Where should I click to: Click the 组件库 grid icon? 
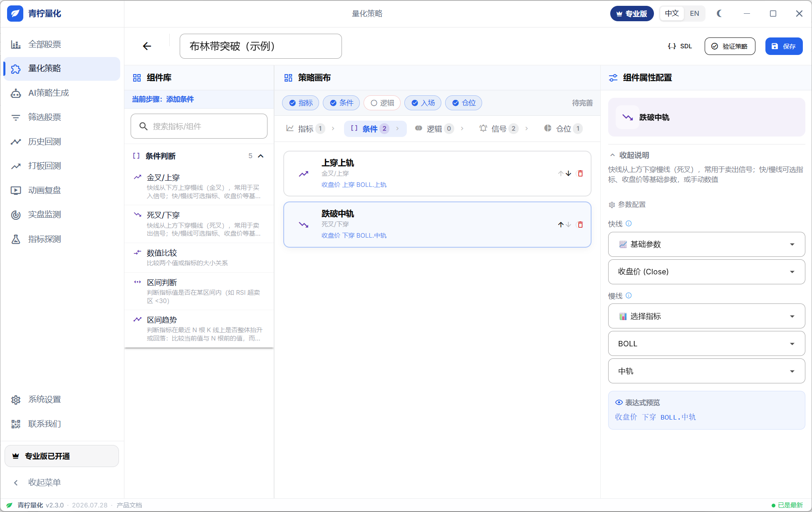137,78
